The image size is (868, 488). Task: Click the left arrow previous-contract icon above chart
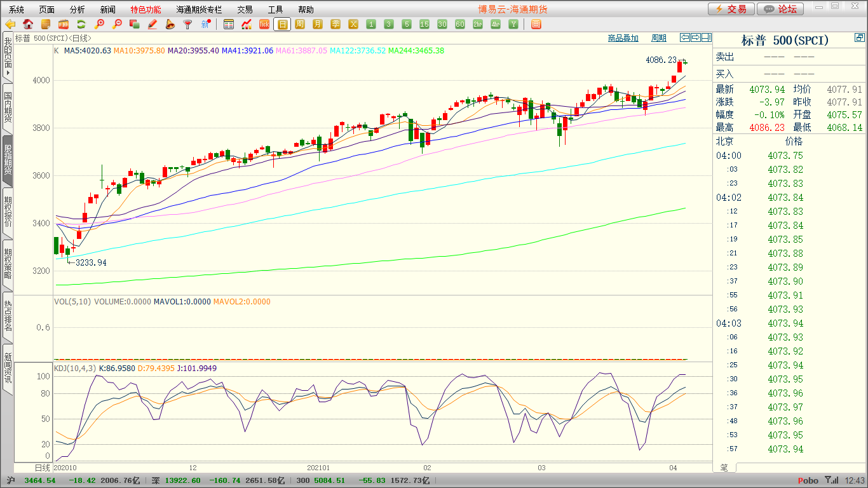[x=685, y=37]
